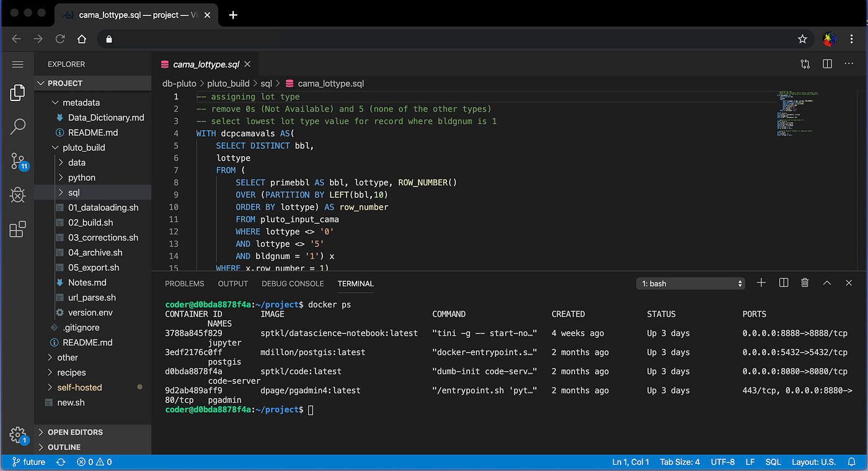Switch to the DEBUG CONSOLE tab
Viewport: 868px width, 471px height.
click(x=293, y=284)
